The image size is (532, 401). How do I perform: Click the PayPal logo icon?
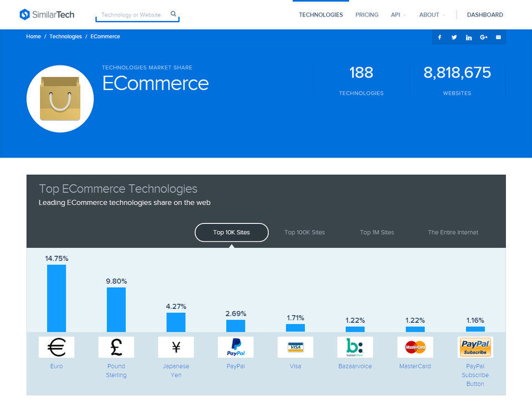point(236,347)
